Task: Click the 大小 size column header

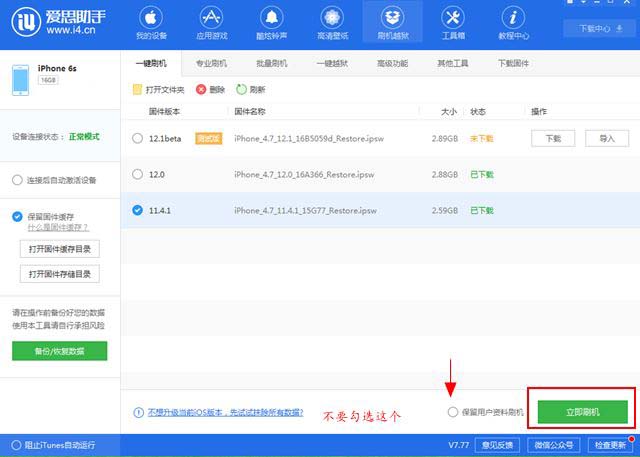Action: pos(449,111)
